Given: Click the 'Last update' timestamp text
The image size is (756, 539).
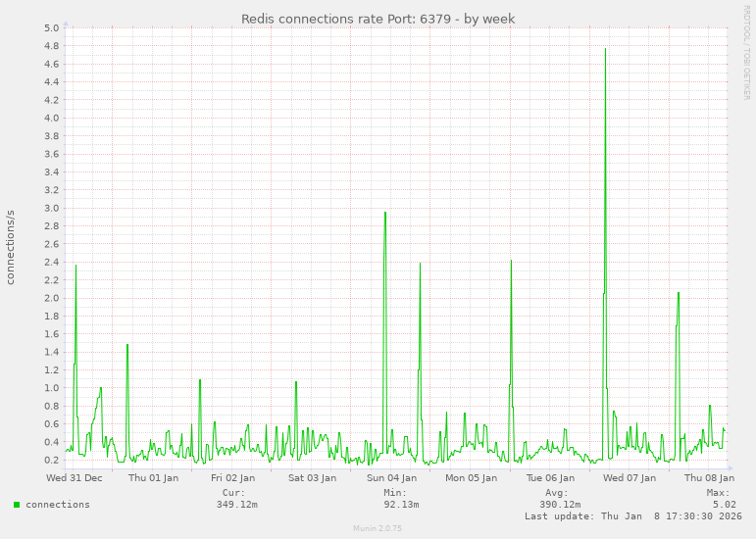Looking at the screenshot, I should [x=633, y=515].
